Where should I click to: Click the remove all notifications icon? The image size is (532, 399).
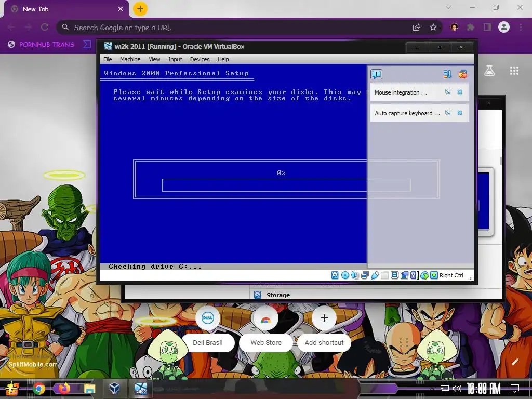pos(462,74)
